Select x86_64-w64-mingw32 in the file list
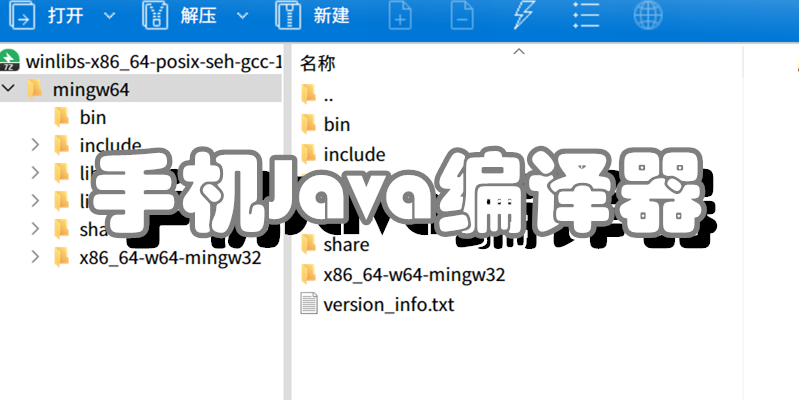Viewport: 799px width, 400px height. (x=403, y=274)
